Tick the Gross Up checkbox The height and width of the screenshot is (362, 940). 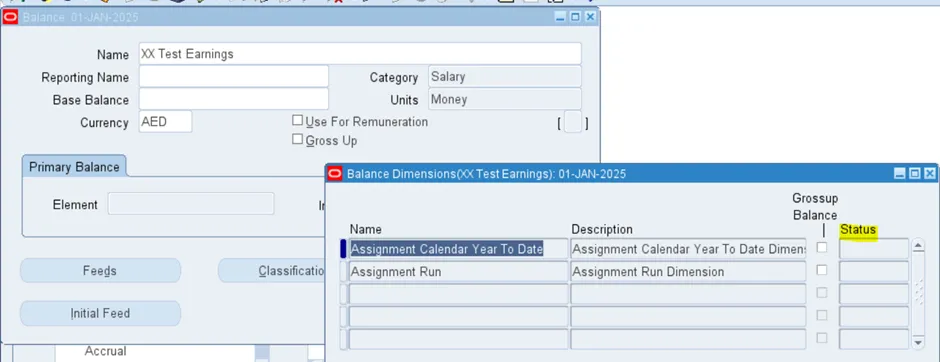tap(297, 140)
